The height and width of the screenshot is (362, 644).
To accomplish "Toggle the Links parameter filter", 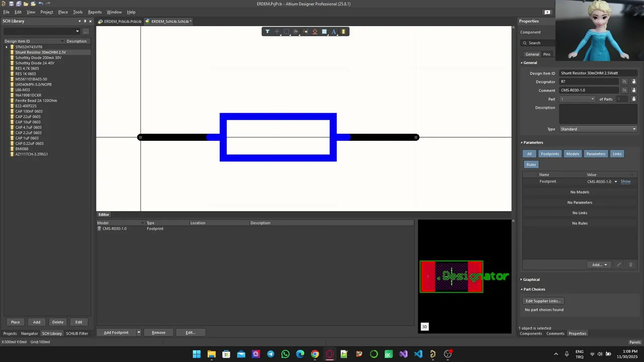I will (x=617, y=154).
